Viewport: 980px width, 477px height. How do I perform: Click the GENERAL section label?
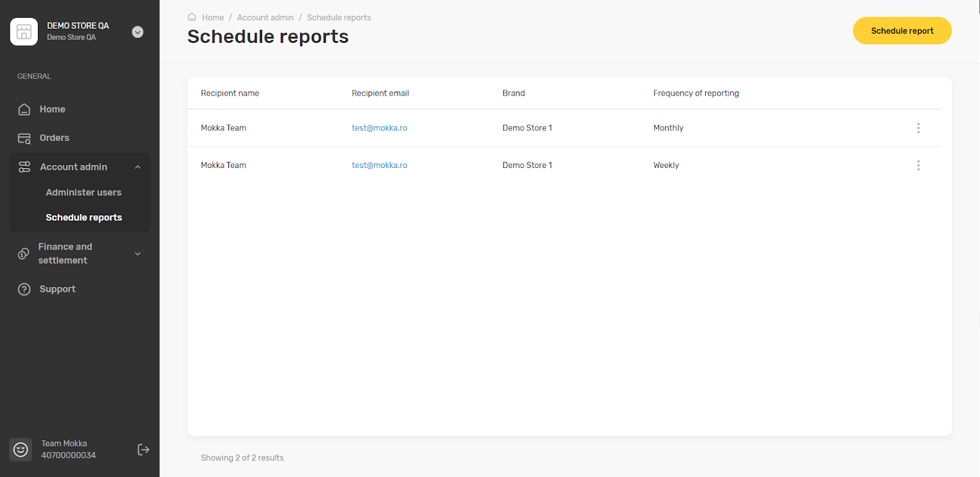click(34, 76)
